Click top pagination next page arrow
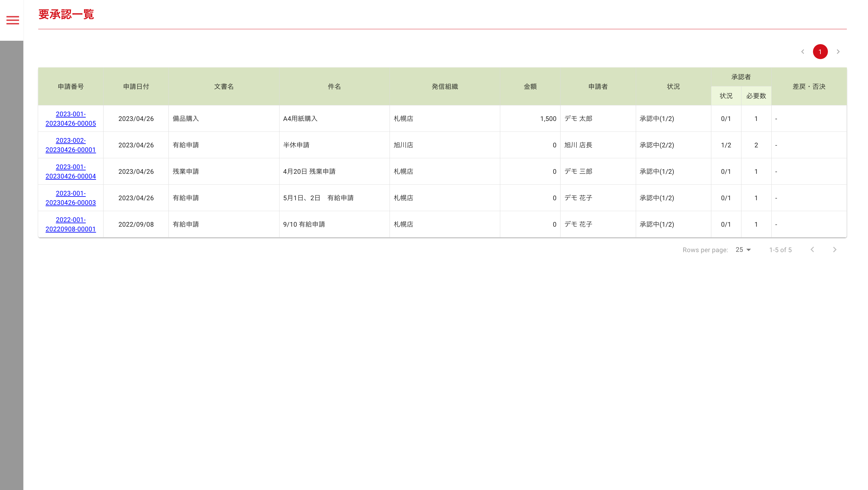868x490 pixels. 838,52
